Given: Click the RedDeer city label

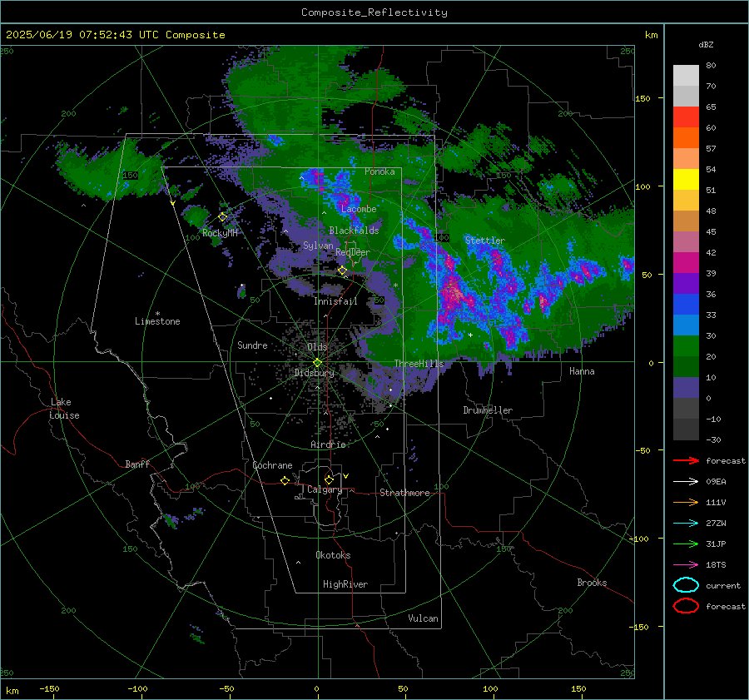Looking at the screenshot, I should tap(353, 252).
